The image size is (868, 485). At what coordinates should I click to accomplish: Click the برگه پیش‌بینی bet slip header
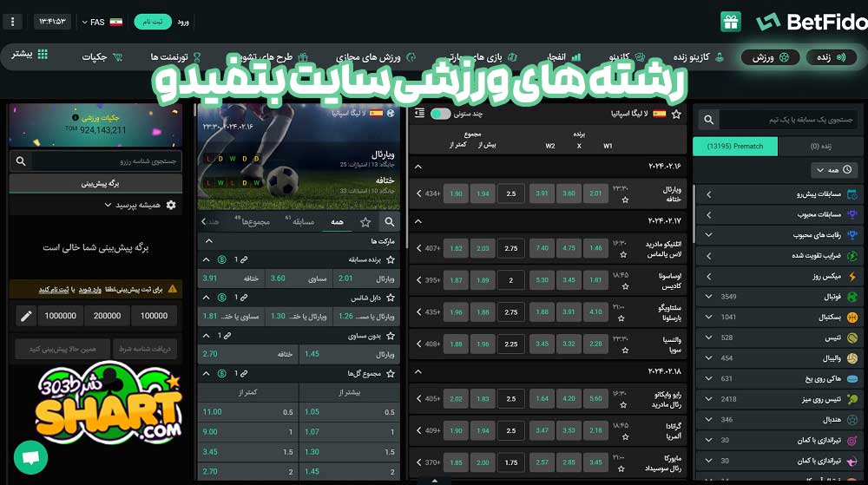[95, 183]
